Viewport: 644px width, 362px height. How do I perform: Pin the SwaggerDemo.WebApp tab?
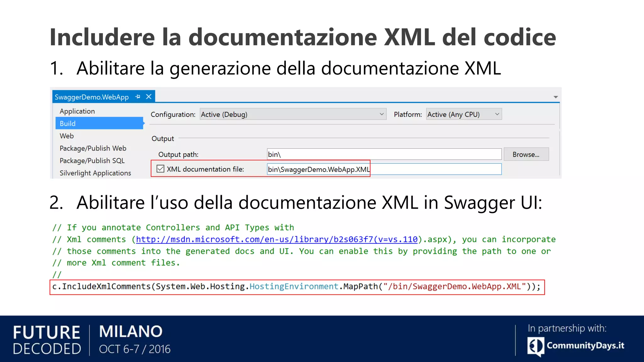[138, 97]
